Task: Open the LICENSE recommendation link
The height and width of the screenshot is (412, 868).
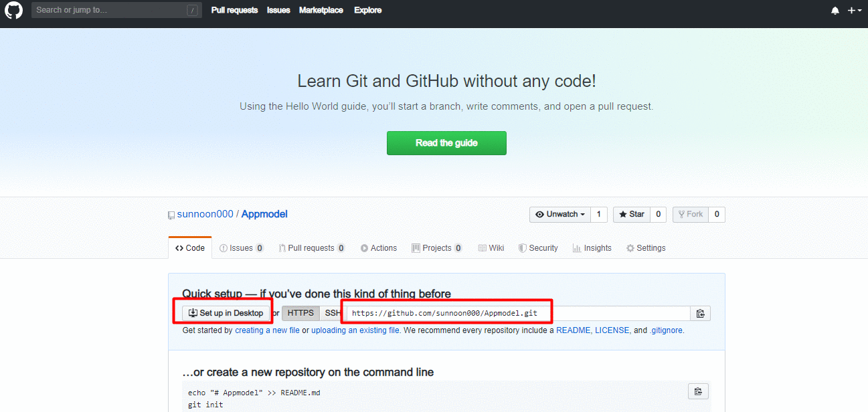Action: (x=612, y=330)
